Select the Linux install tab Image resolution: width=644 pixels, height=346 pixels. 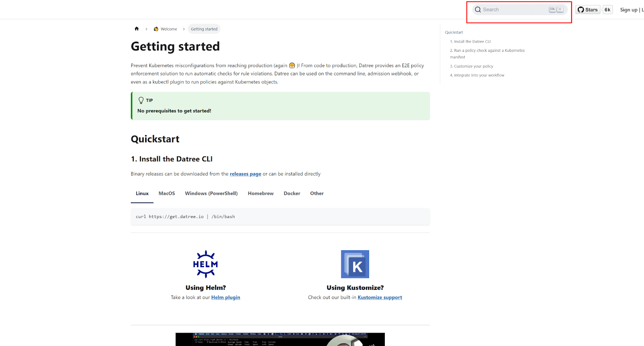(x=142, y=194)
